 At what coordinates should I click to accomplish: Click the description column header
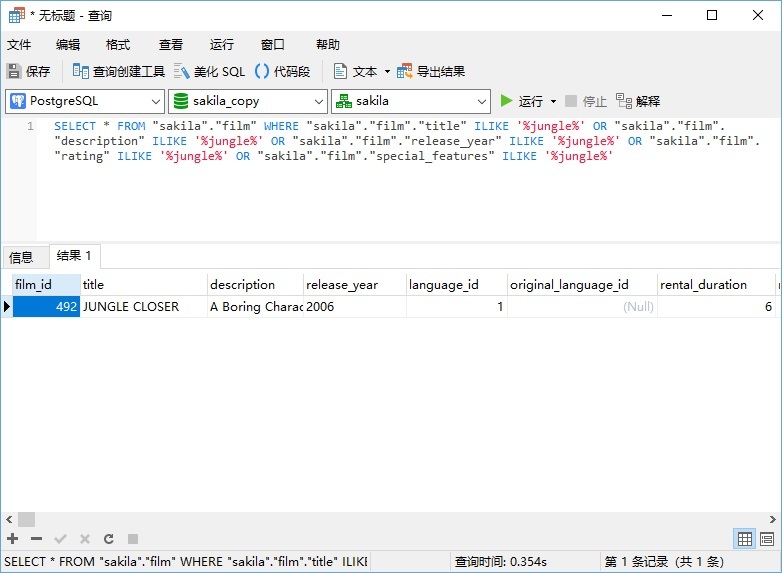255,285
